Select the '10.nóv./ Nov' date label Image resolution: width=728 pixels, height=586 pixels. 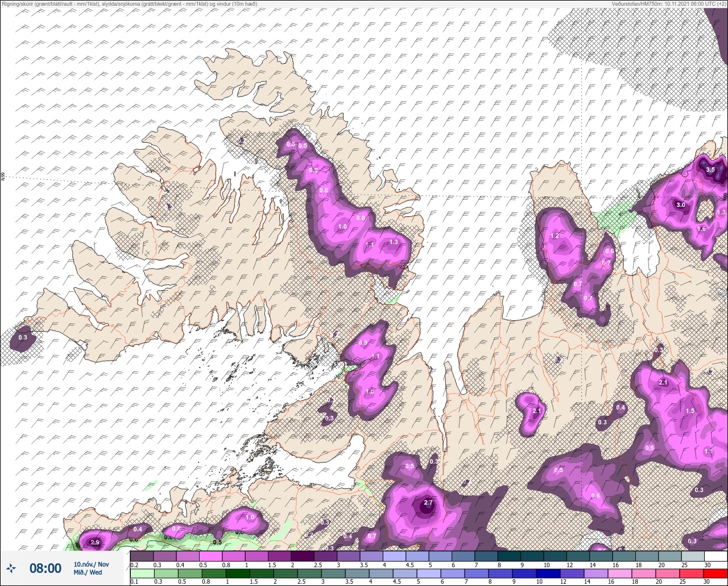pyautogui.click(x=91, y=564)
